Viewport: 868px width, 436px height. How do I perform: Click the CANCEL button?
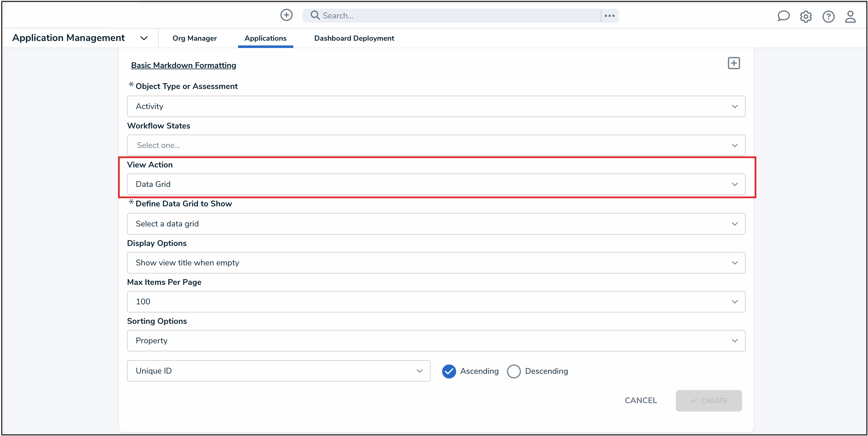(641, 400)
